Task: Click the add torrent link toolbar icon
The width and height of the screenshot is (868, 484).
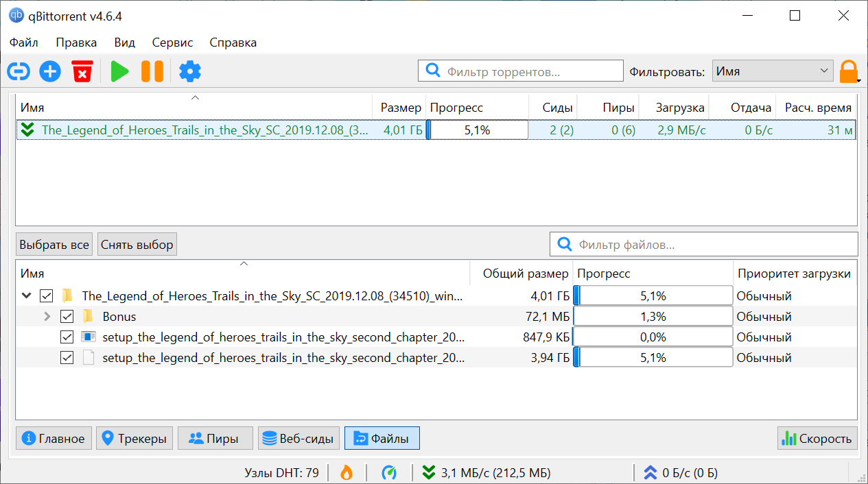Action: [19, 71]
